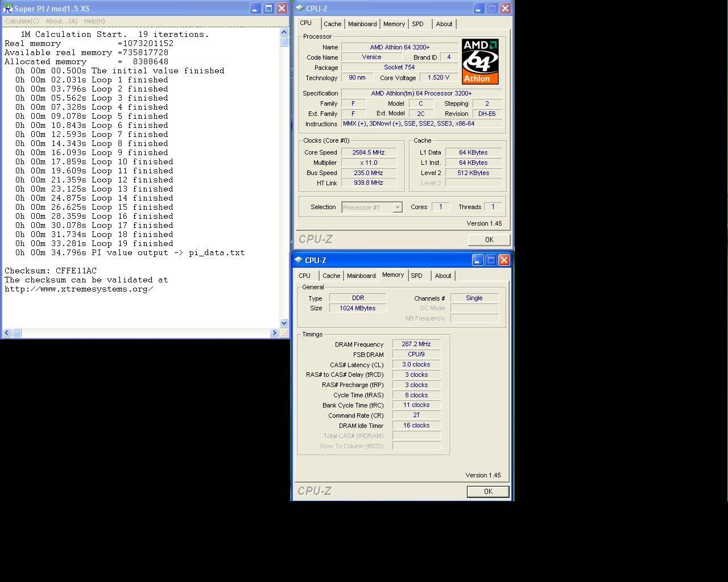
Task: Click the Code Name field Venice
Action: coord(371,57)
